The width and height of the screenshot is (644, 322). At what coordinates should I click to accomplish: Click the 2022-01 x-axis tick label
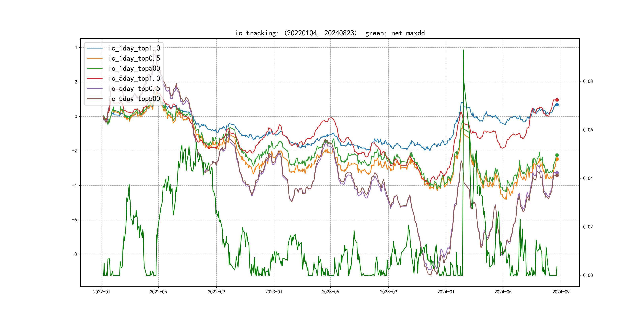pos(102,292)
